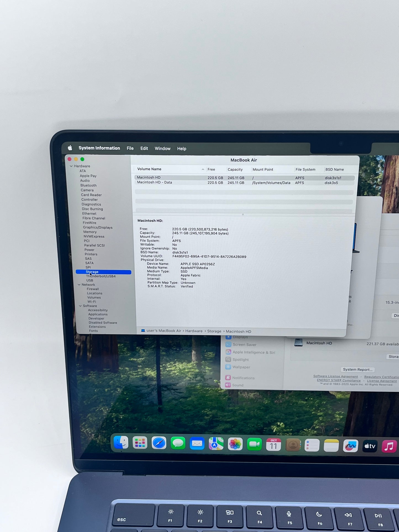399x532 pixels.
Task: Click Capacity column header
Action: coord(235,170)
